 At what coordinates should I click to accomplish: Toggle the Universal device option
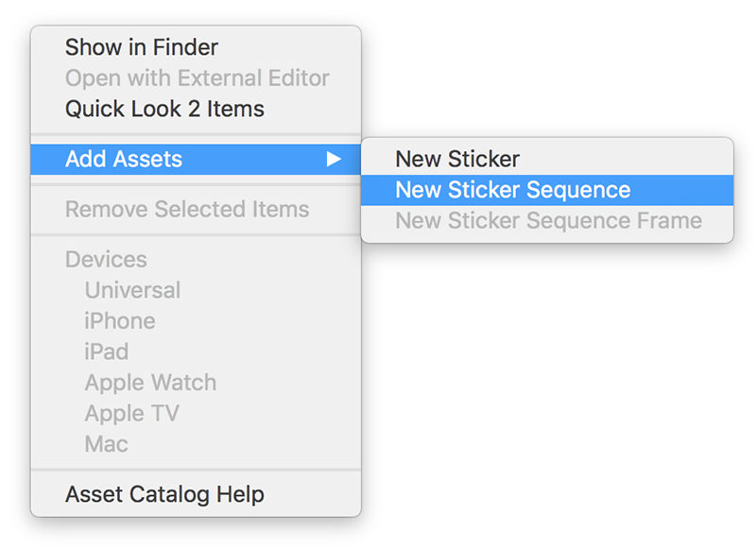pos(132,290)
